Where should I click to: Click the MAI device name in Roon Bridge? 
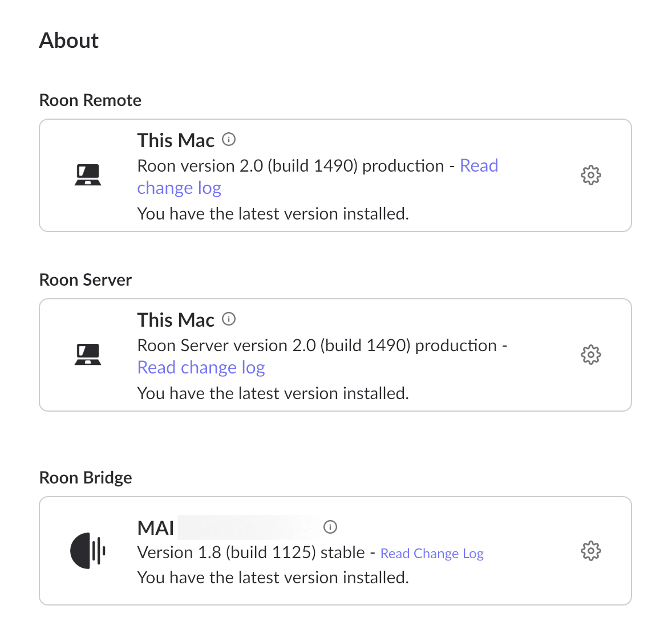155,528
